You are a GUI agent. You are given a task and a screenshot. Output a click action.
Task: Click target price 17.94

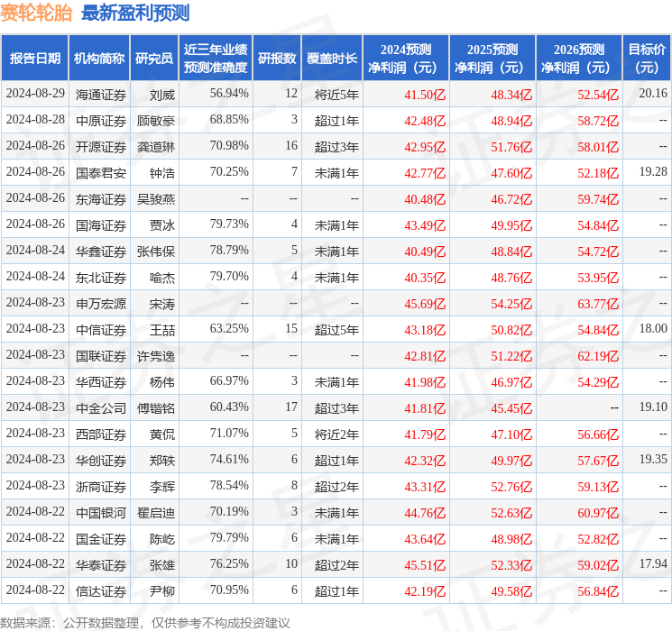[653, 564]
